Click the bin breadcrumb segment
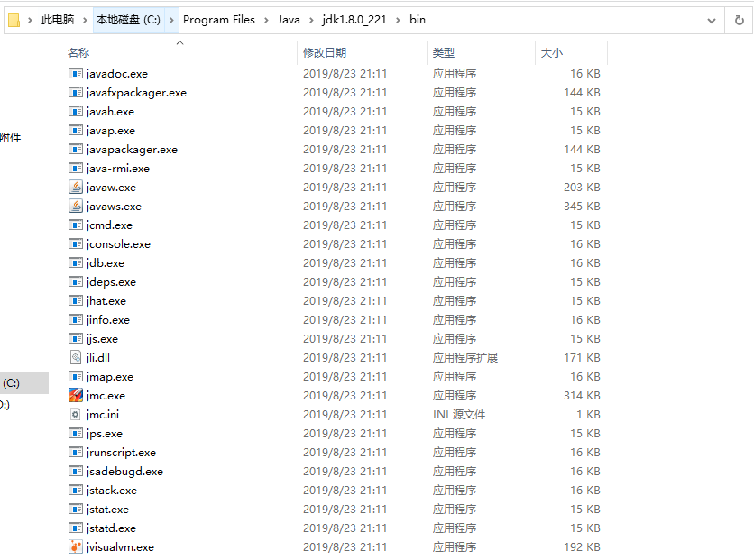 click(418, 20)
